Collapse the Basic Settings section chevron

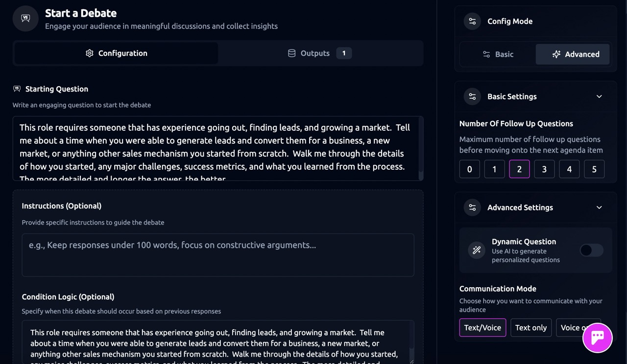pyautogui.click(x=599, y=97)
